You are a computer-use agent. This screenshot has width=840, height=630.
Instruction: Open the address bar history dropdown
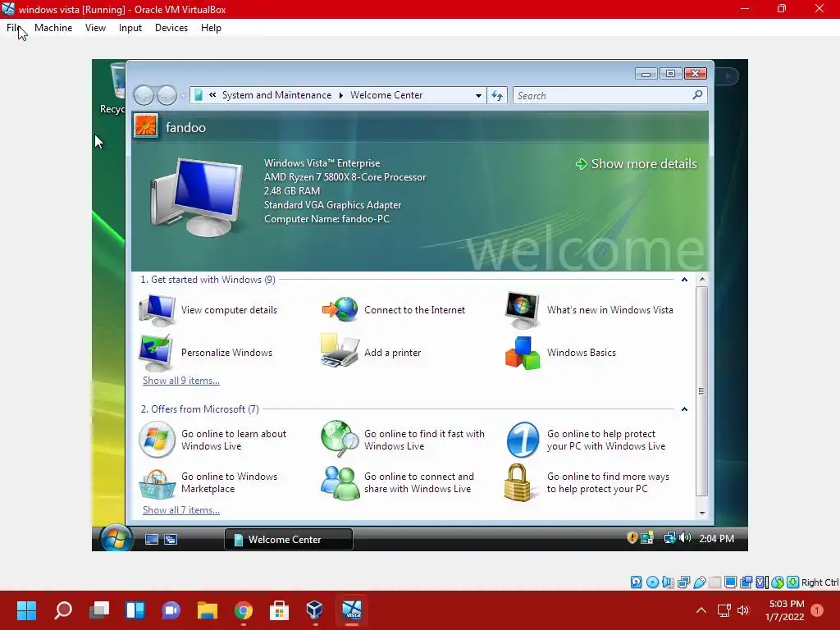[478, 95]
